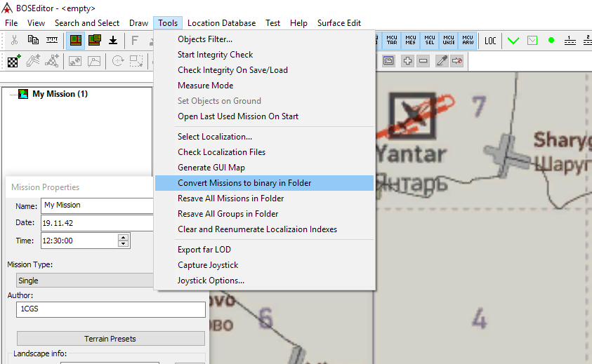Click the polyline add points icon

tap(33, 61)
